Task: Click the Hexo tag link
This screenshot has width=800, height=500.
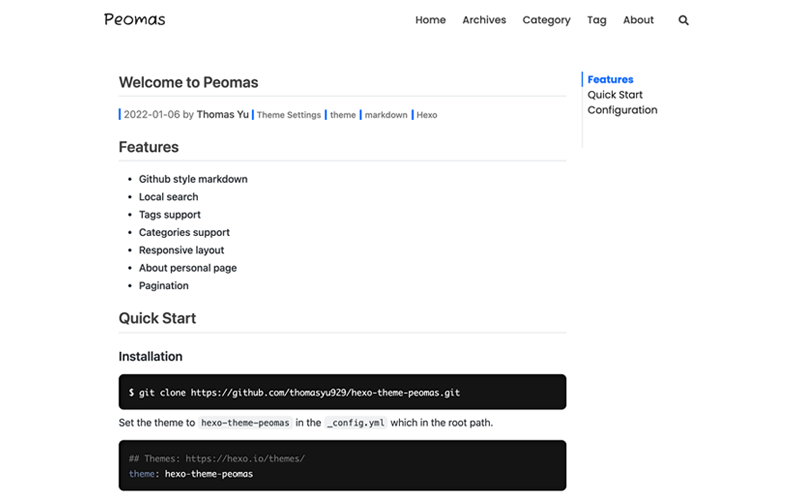Action: click(427, 115)
